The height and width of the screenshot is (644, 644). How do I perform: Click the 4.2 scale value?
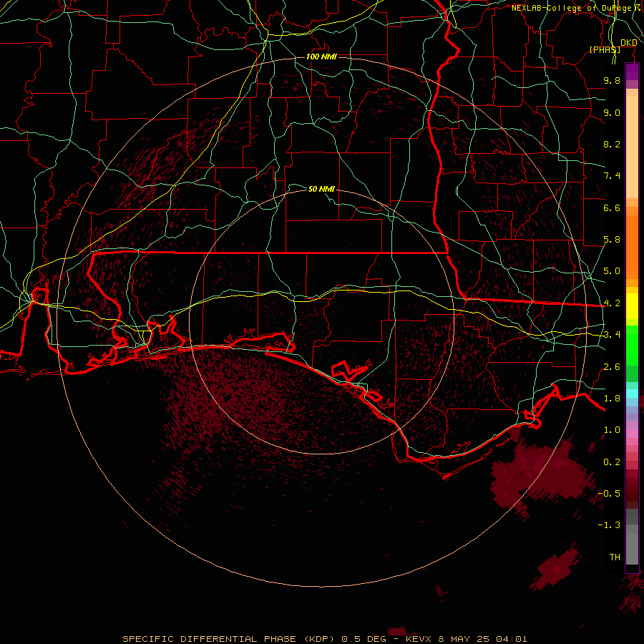612,303
